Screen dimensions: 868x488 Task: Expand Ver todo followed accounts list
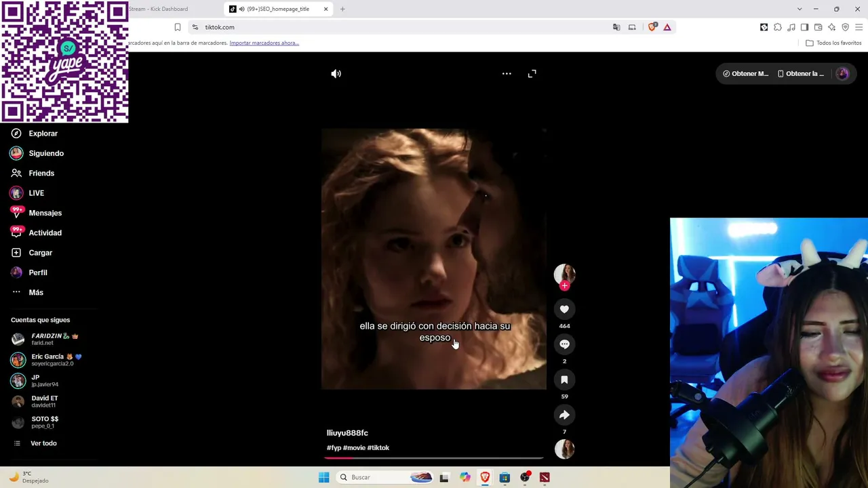click(43, 443)
